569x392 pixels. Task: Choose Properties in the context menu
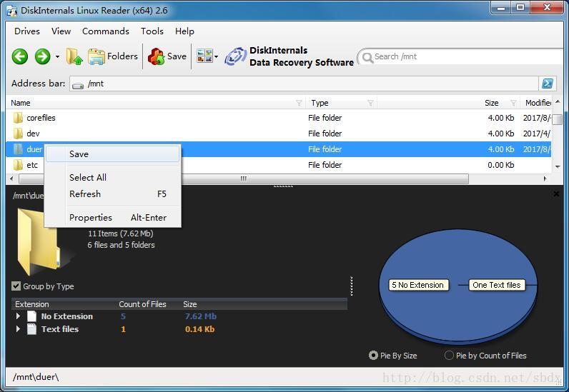pos(112,218)
